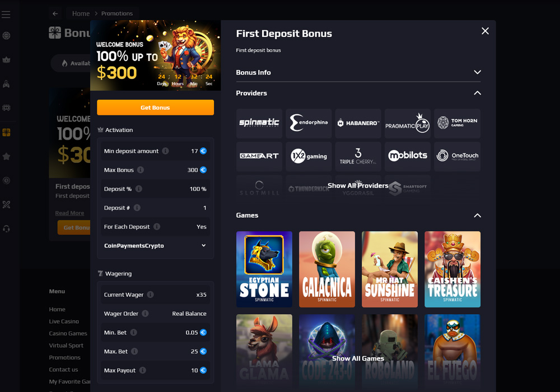560x392 pixels.
Task: Select the Endorphina provider logo
Action: [x=309, y=123]
